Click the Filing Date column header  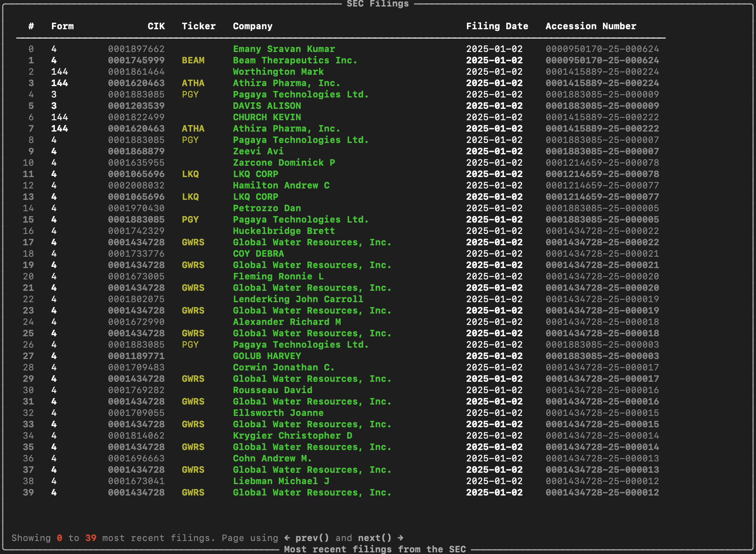[497, 26]
